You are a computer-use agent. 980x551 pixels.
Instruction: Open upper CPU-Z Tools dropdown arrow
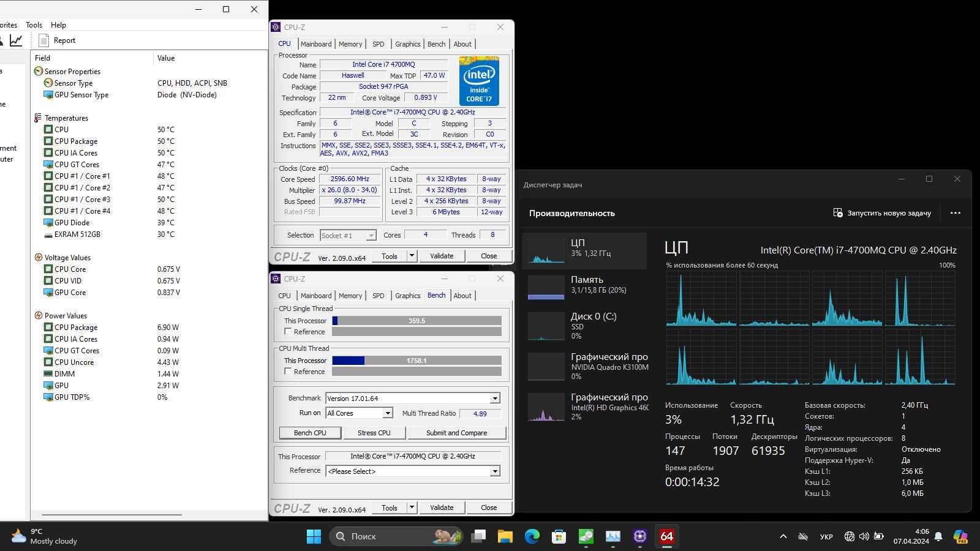click(412, 256)
